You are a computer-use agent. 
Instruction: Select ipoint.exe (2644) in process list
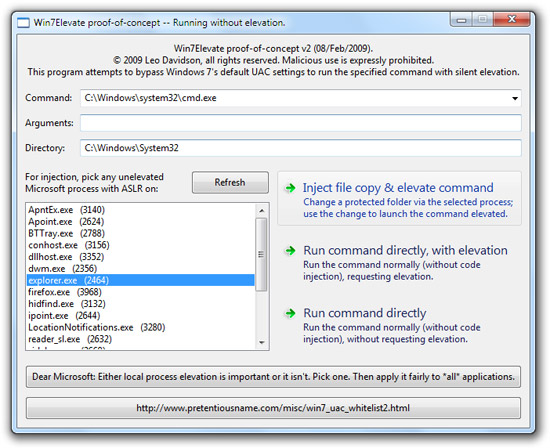pos(141,316)
